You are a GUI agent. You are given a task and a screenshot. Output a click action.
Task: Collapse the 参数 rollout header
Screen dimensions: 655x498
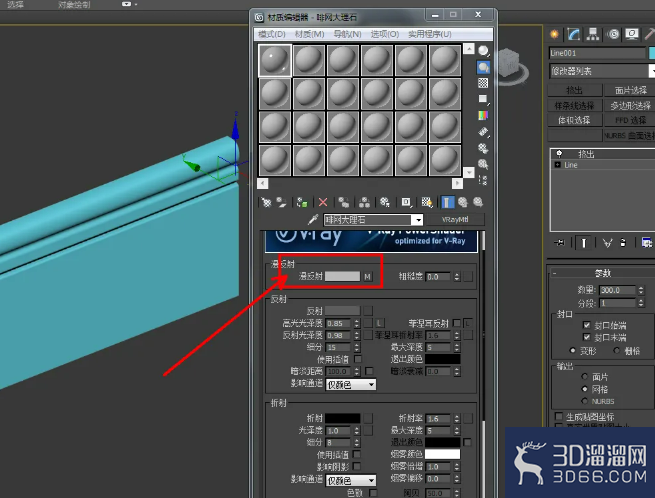[603, 273]
